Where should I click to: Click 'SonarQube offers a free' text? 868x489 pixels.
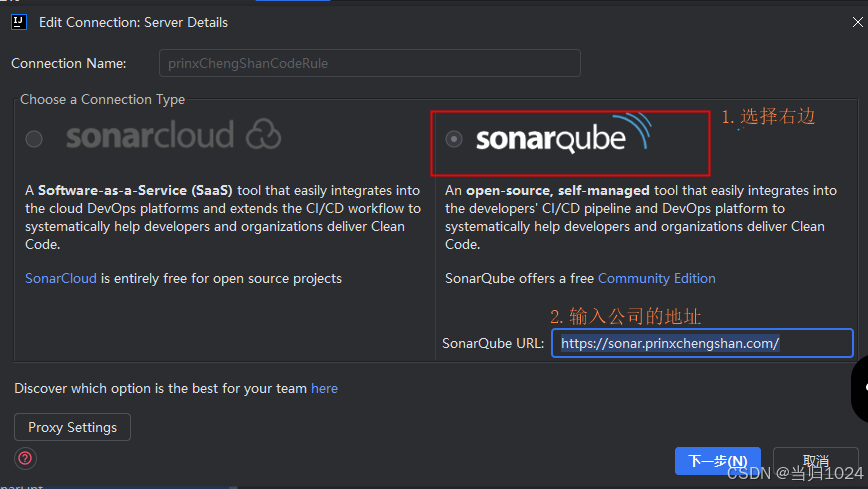click(519, 279)
